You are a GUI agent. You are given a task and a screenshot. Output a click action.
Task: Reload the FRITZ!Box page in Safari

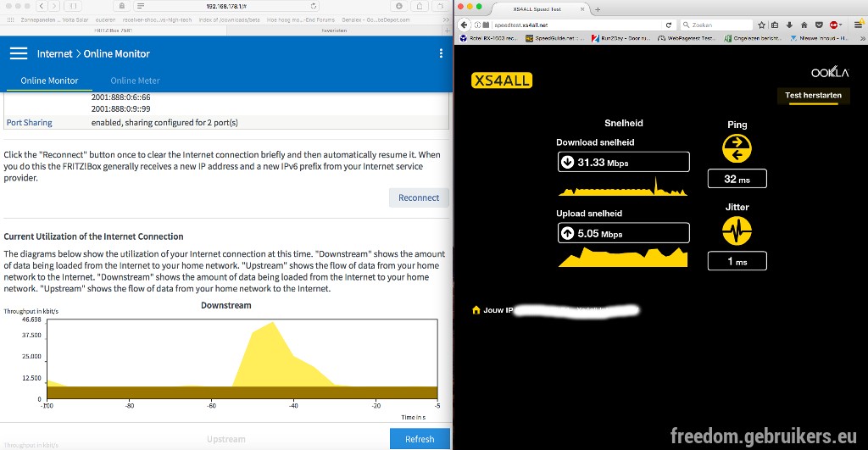click(x=314, y=6)
